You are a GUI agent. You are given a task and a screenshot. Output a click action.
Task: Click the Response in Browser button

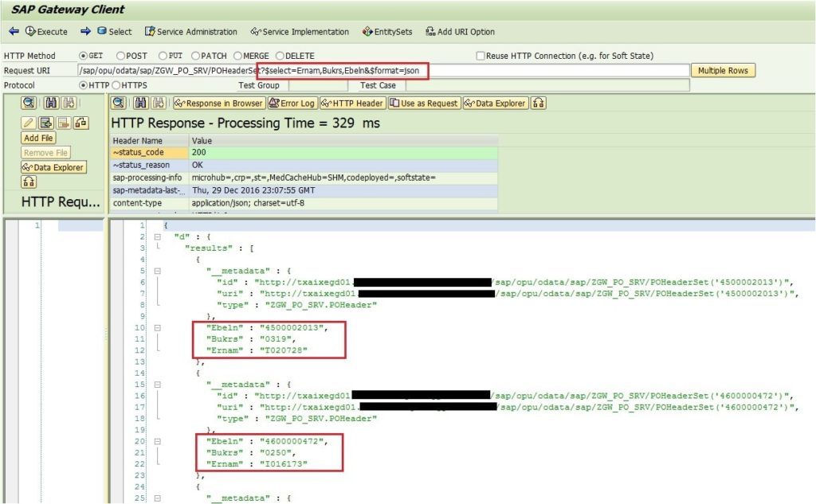(x=219, y=103)
